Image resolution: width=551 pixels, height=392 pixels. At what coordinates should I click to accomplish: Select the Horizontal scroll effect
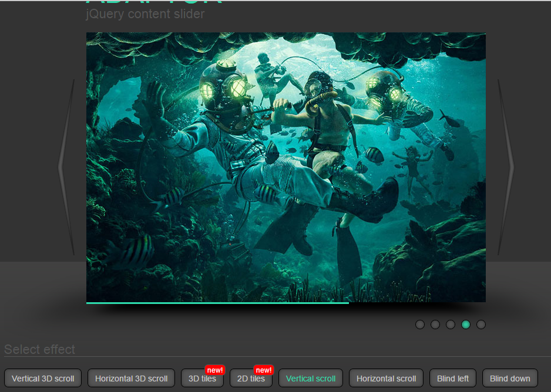(x=386, y=379)
